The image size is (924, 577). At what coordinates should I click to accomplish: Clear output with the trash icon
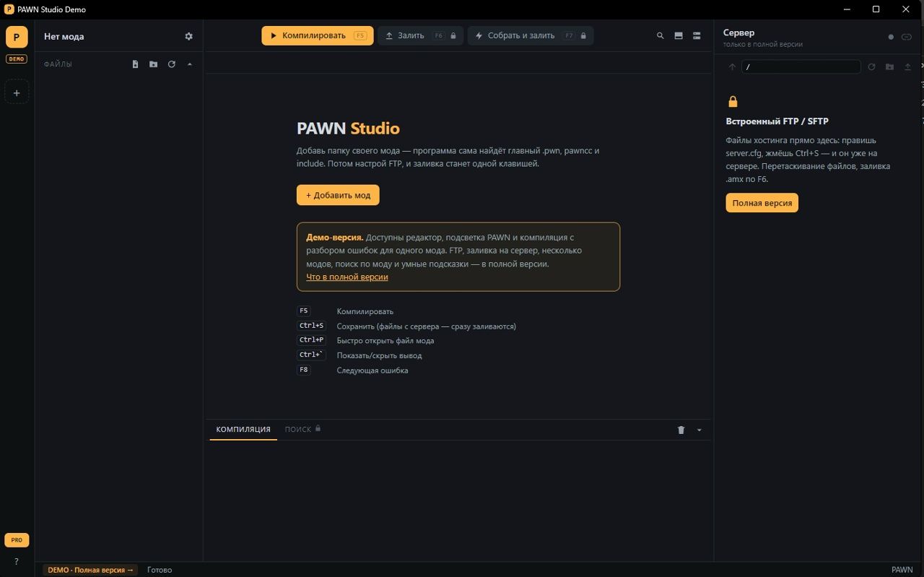pos(681,430)
